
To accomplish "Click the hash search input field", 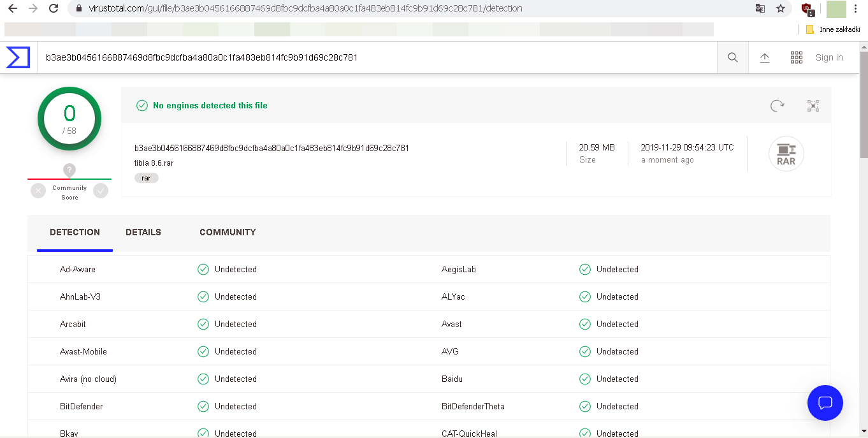I will pyautogui.click(x=376, y=57).
